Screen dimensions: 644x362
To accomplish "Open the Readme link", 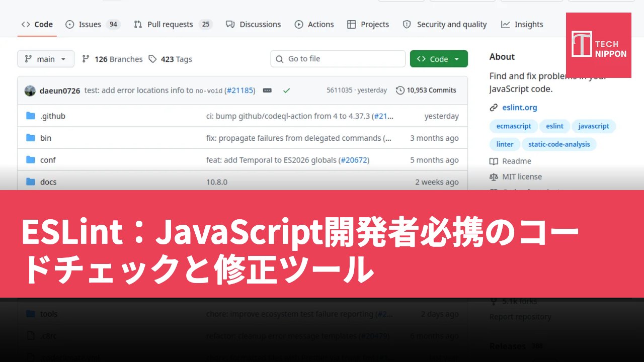I will (517, 161).
